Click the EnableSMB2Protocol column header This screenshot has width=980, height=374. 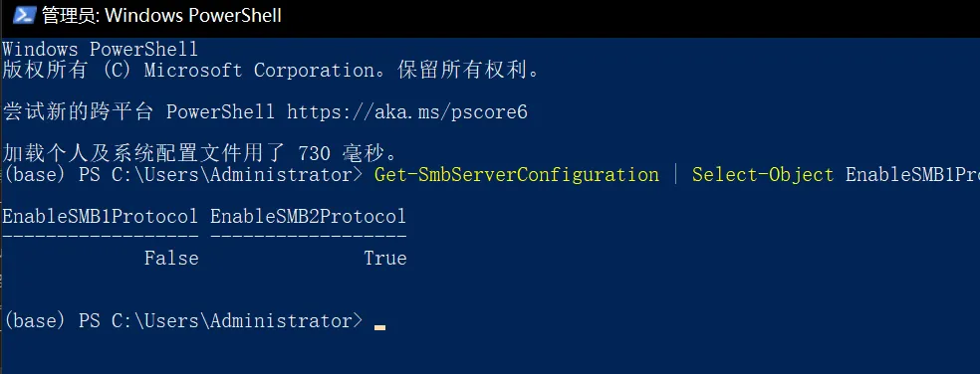coord(308,217)
